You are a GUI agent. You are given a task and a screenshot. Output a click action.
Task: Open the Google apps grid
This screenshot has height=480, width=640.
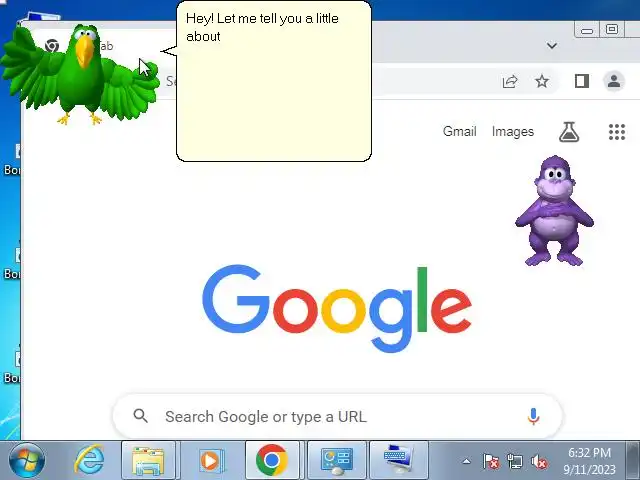tap(617, 132)
